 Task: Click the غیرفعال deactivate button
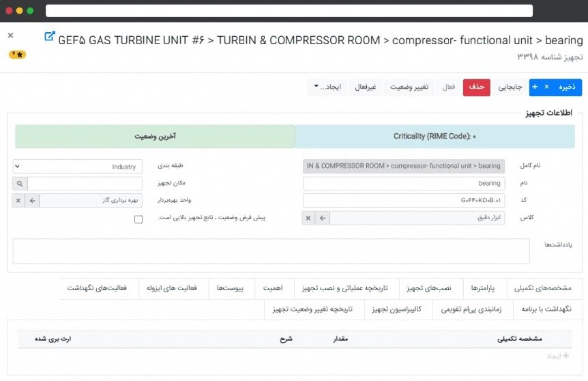[365, 87]
